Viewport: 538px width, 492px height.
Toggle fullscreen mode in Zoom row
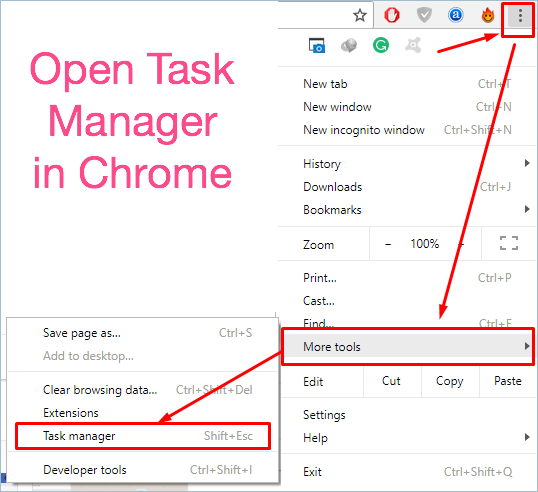coord(509,243)
